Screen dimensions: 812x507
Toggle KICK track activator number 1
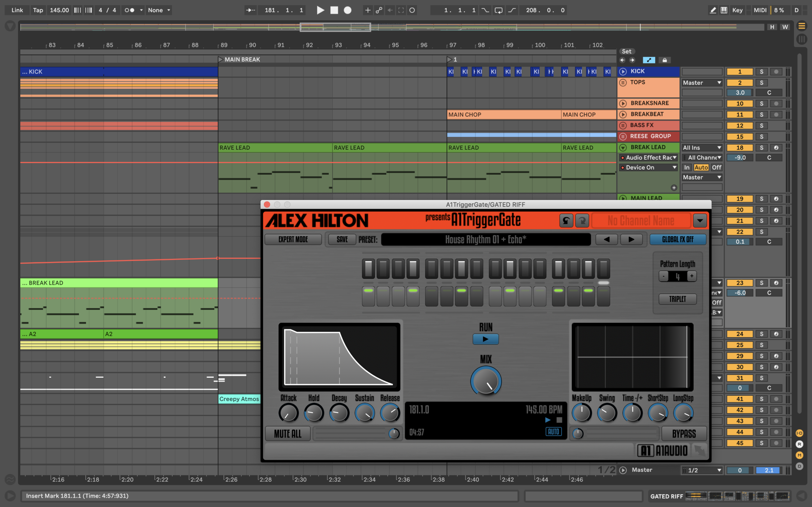click(x=740, y=72)
